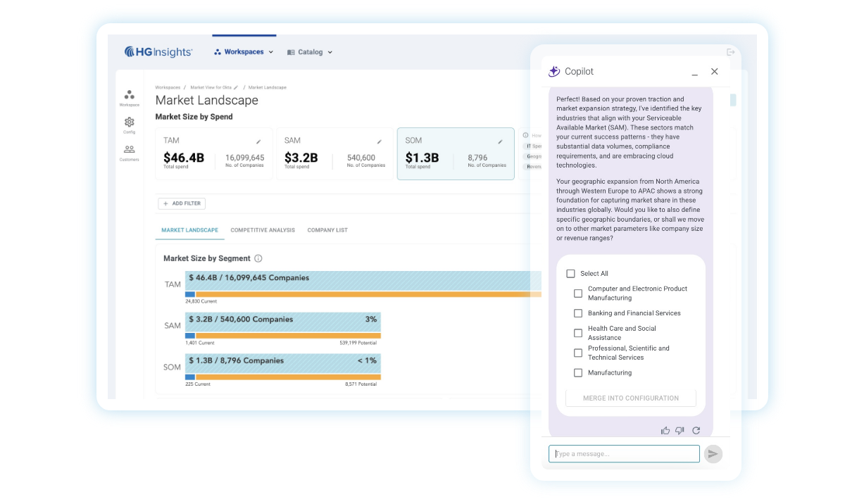Click the TAM segment bar
Screen dimensions: 864x504
(363, 281)
